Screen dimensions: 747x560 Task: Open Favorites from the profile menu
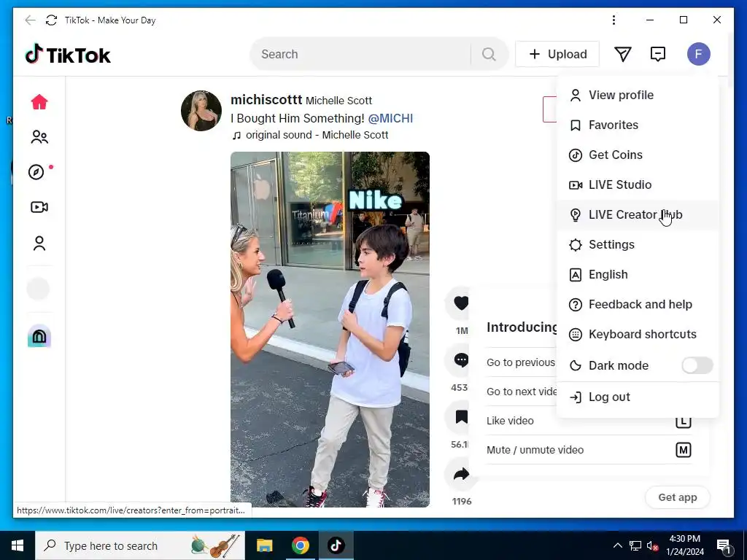click(638, 125)
